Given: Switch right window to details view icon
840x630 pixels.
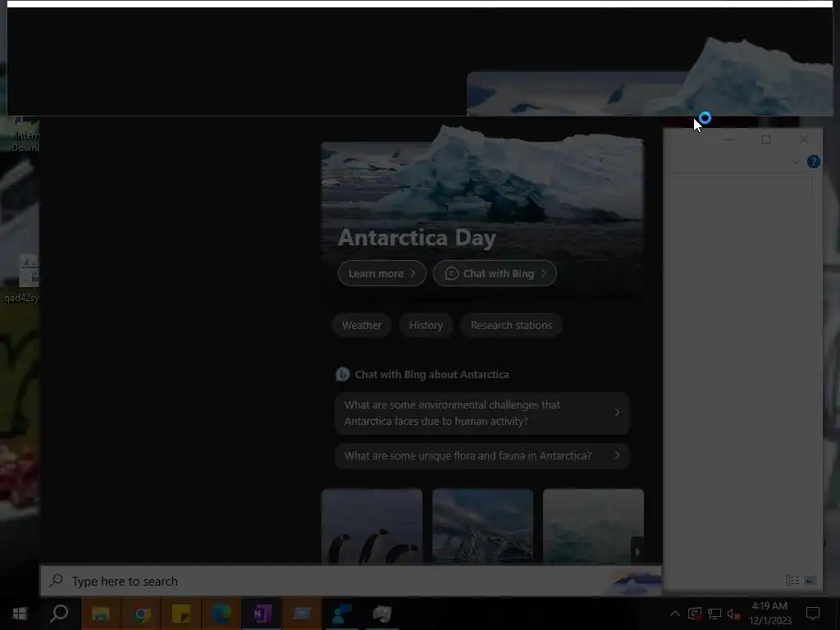Looking at the screenshot, I should click(792, 580).
